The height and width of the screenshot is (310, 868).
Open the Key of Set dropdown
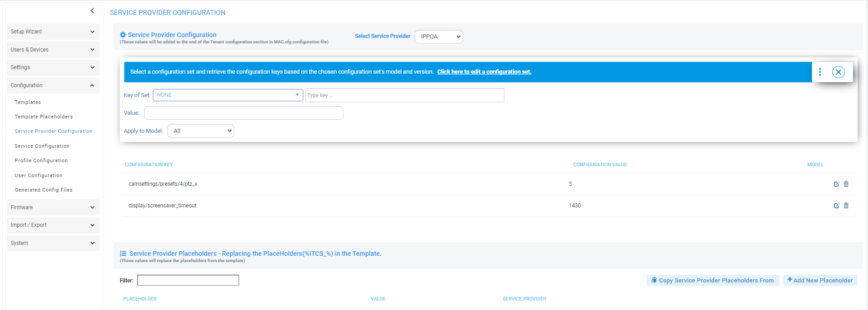(228, 95)
